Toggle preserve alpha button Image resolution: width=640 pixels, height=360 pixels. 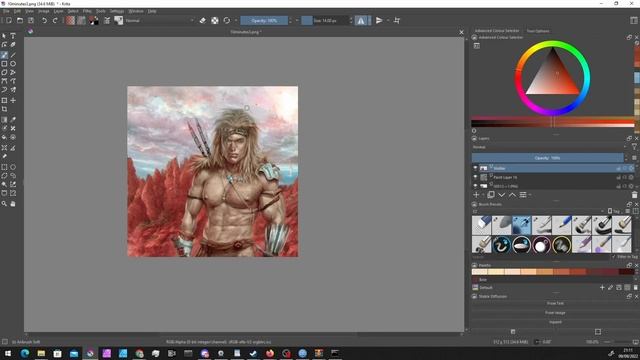[x=215, y=20]
